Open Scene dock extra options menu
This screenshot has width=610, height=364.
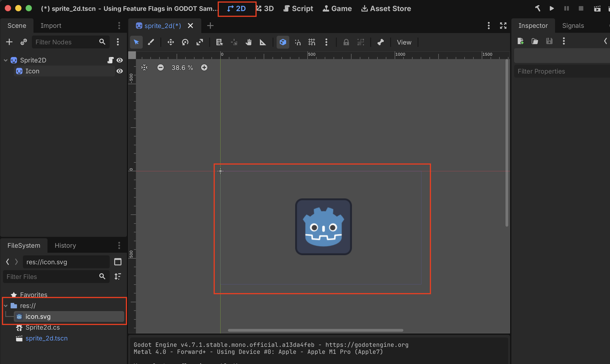coord(118,42)
